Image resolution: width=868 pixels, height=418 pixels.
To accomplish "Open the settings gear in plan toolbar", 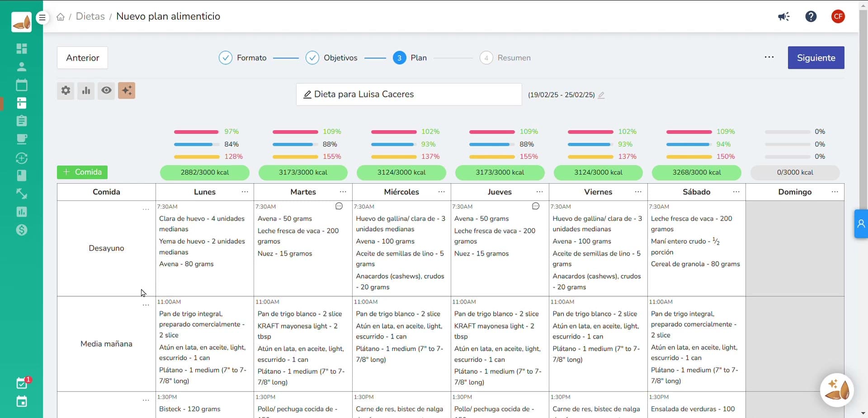I will [x=66, y=90].
